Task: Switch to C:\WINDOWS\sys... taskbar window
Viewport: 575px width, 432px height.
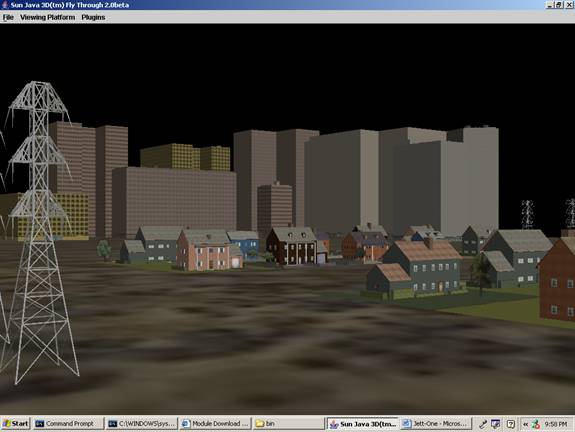Action: 142,424
